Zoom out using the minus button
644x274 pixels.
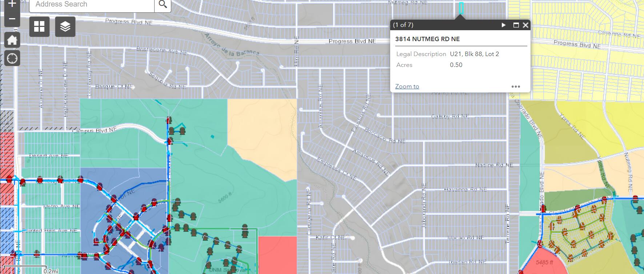[12, 19]
